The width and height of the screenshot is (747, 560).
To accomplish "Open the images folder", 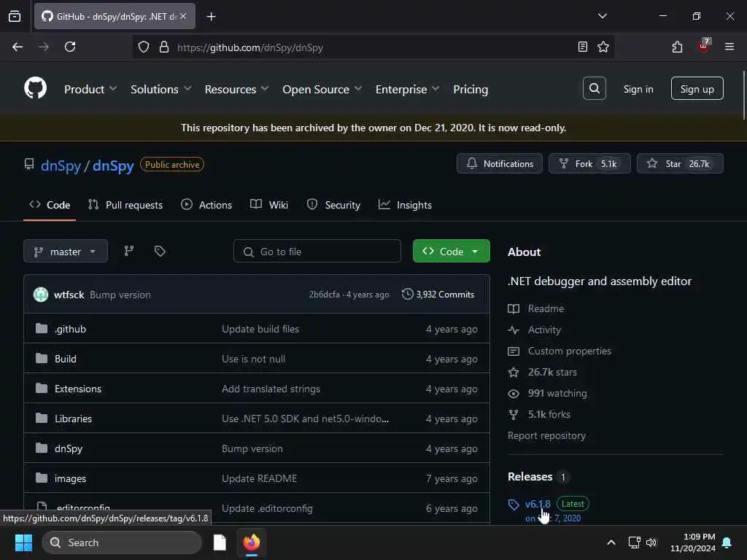I will click(70, 478).
